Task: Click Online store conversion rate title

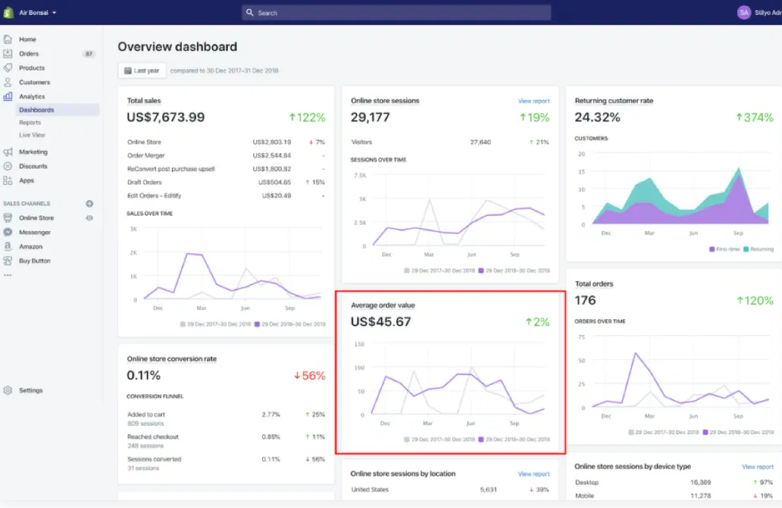Action: coord(172,359)
